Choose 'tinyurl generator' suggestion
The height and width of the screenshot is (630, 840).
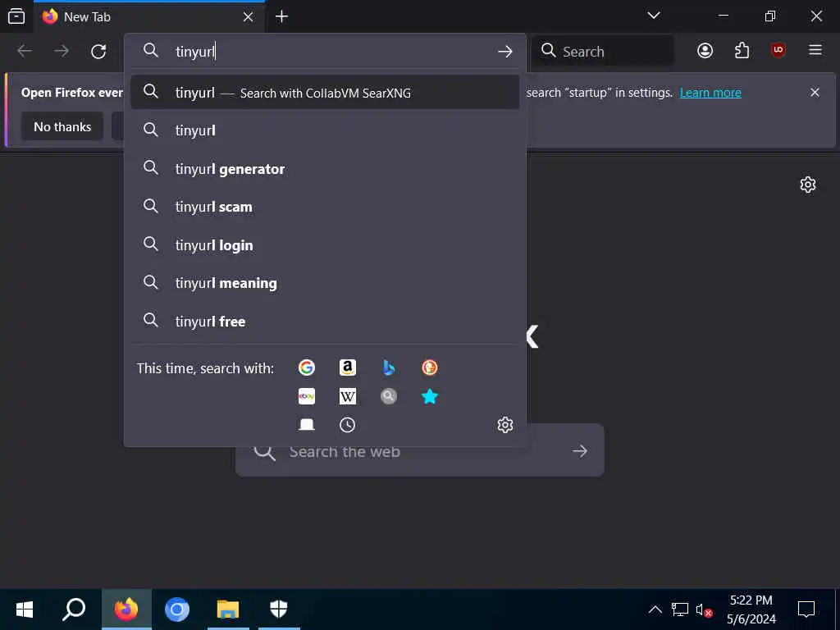click(x=325, y=169)
